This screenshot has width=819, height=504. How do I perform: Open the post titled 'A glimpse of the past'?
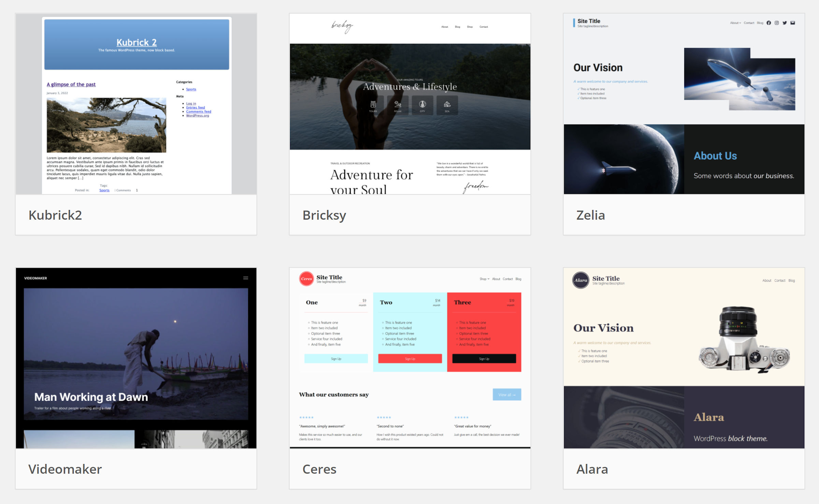(71, 84)
